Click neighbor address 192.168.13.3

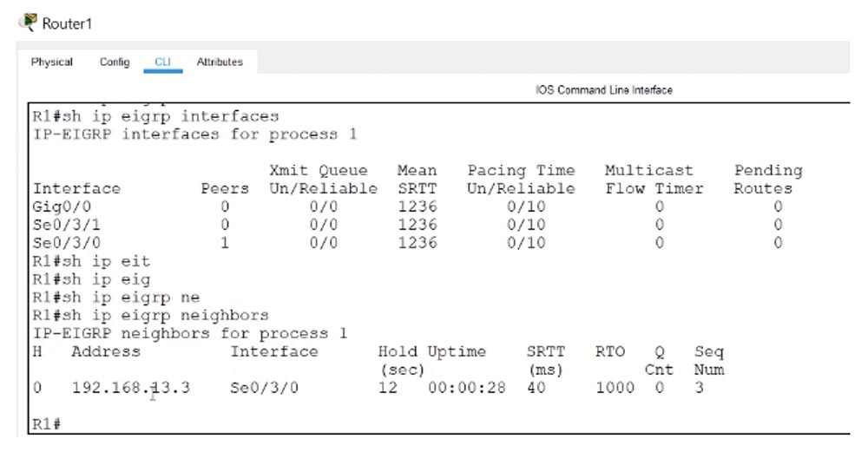[x=131, y=387]
